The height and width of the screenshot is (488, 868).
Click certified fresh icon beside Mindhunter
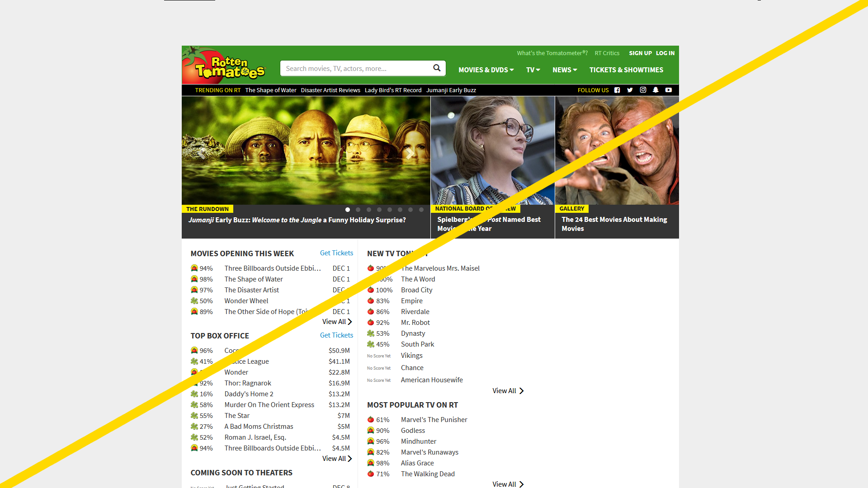[371, 441]
